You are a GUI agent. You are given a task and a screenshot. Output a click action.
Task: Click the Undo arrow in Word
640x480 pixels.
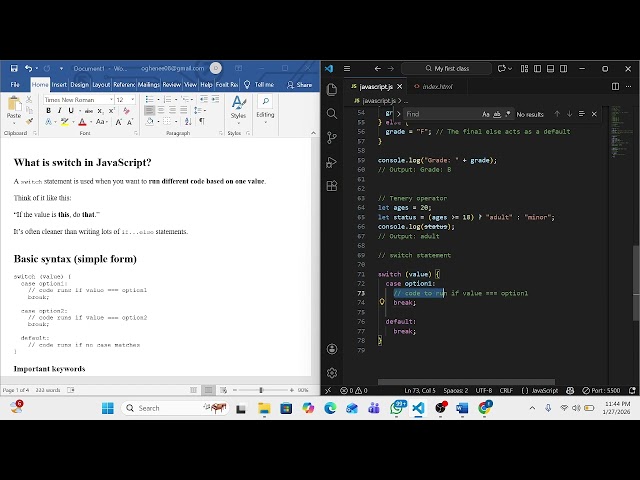[x=28, y=68]
